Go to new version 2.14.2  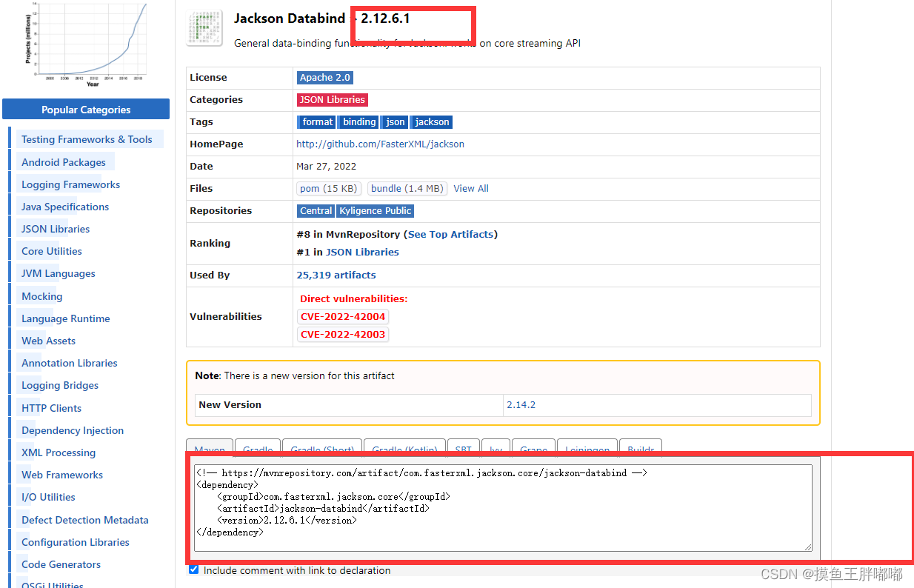[x=521, y=405]
